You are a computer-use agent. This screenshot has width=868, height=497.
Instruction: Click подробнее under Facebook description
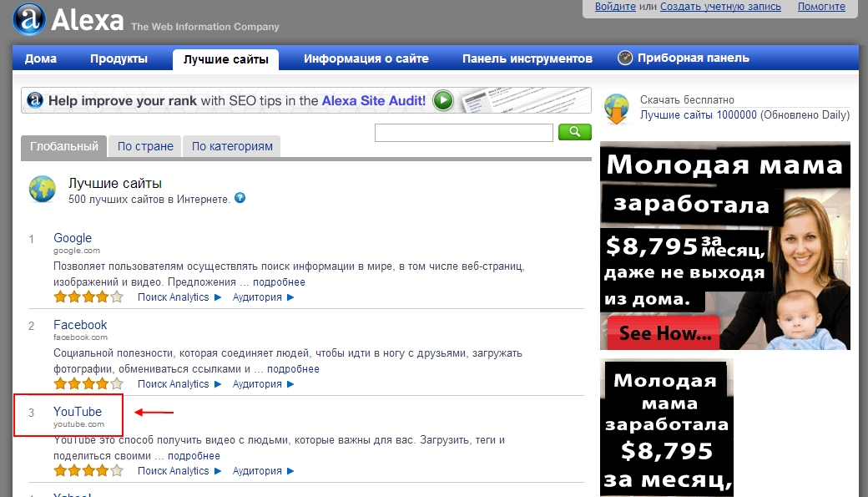pyautogui.click(x=294, y=369)
